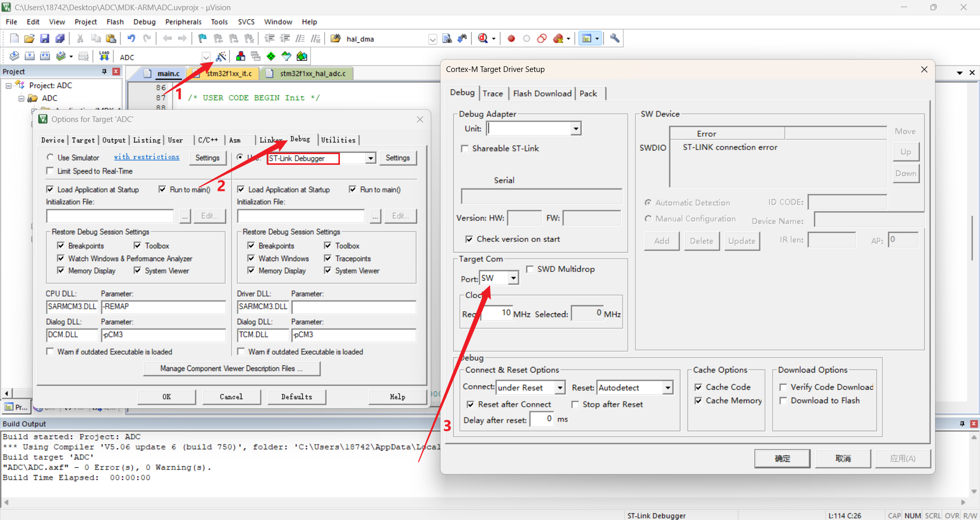This screenshot has width=980, height=520.
Task: Open the Port SW dropdown
Action: [x=513, y=278]
